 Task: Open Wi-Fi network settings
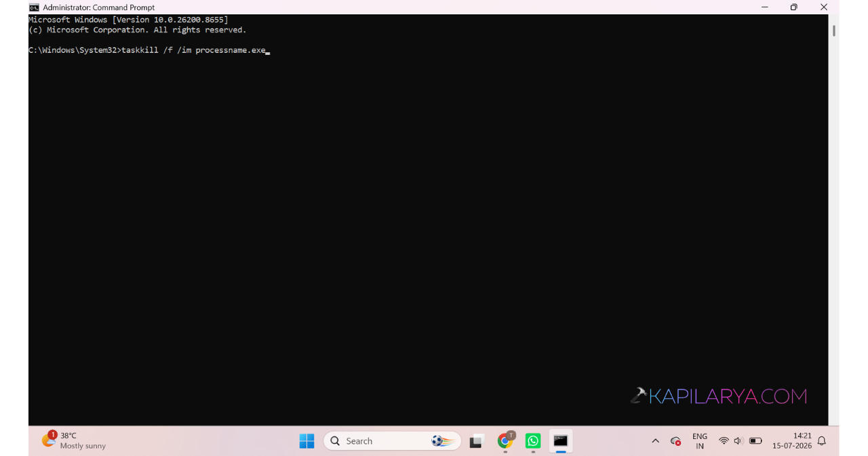[724, 441]
